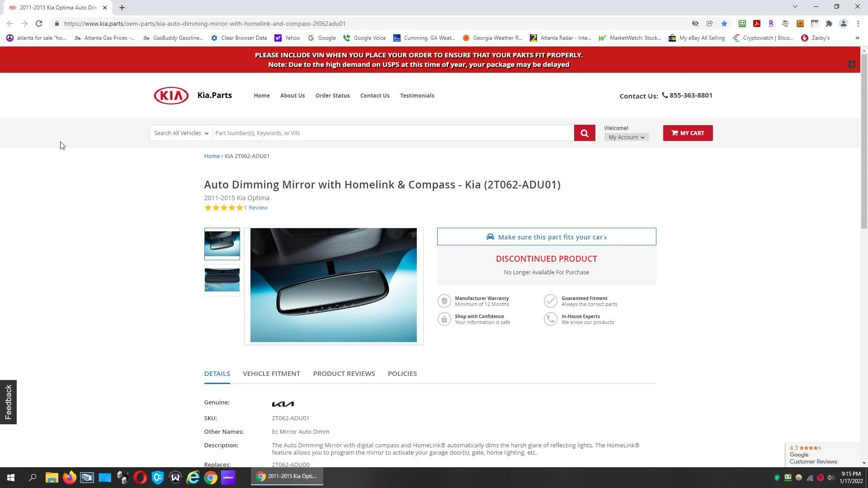Click the eye-slash icon in address bar

[x=695, y=23]
